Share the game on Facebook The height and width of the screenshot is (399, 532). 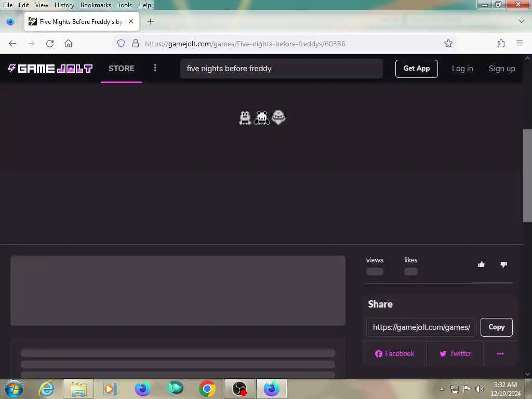click(394, 353)
